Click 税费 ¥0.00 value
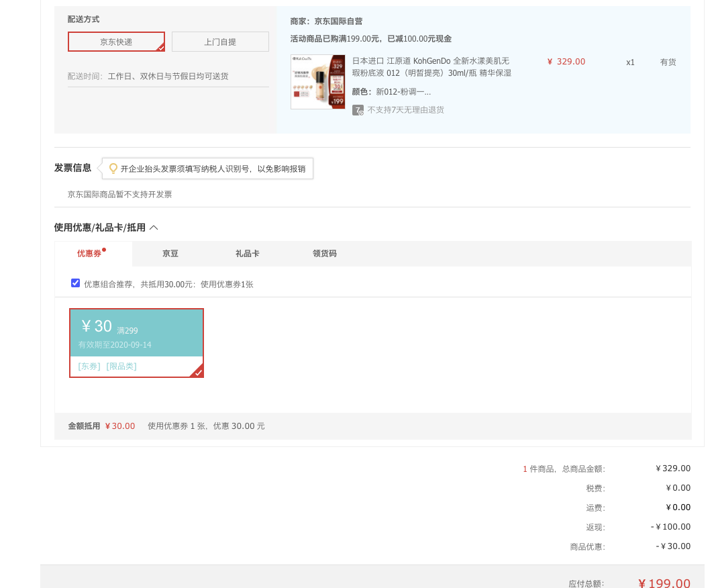 click(x=678, y=488)
